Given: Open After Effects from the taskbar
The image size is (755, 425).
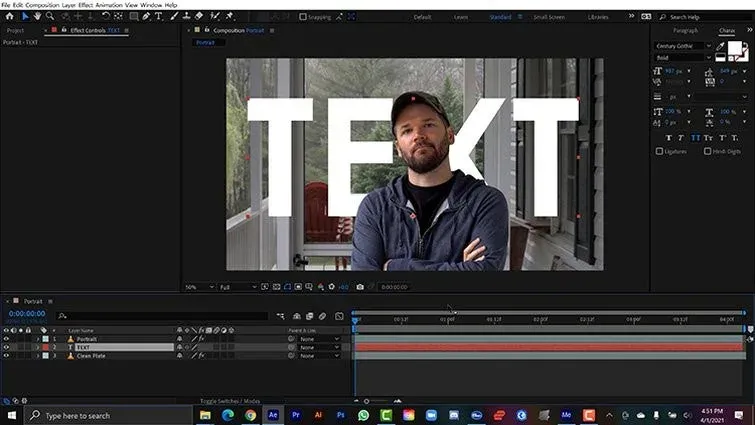Looking at the screenshot, I should (x=273, y=415).
